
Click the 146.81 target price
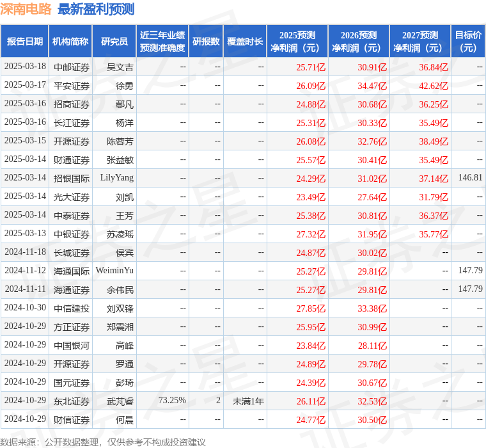[x=471, y=177]
